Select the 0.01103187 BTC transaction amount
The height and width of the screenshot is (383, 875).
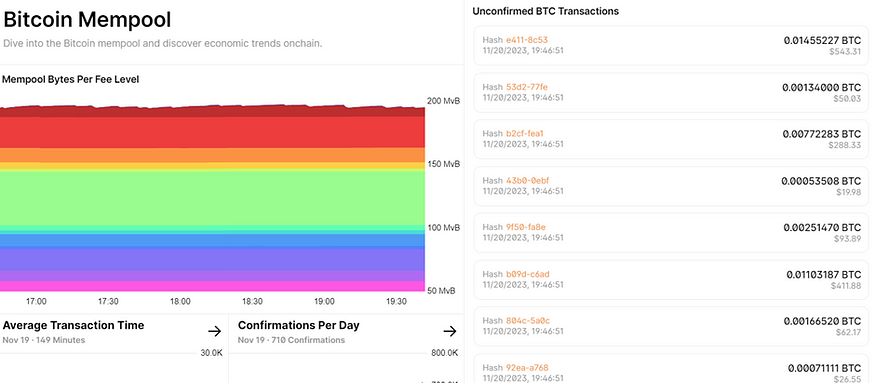tap(824, 275)
